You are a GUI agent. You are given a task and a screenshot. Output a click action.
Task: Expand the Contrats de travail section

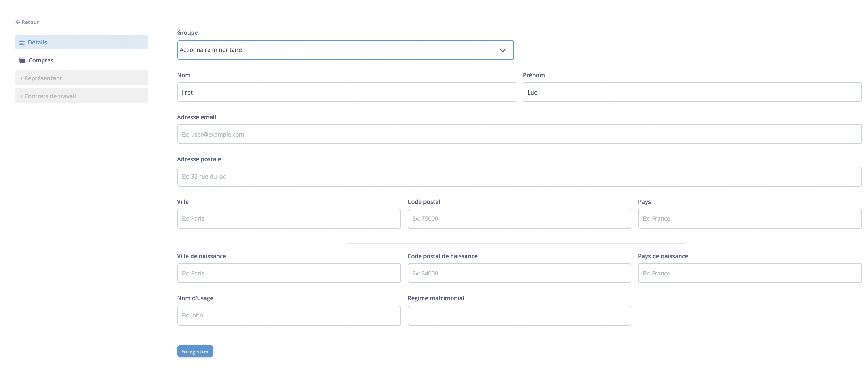click(x=81, y=96)
